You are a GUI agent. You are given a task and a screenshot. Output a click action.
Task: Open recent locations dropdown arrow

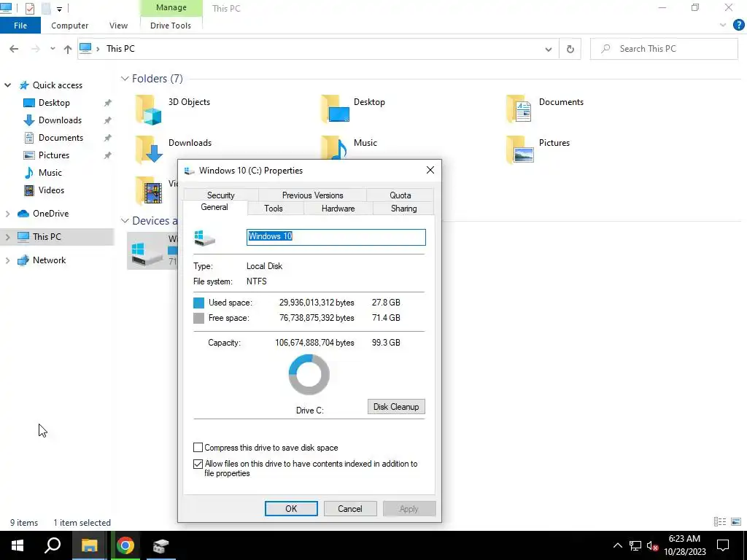click(53, 49)
